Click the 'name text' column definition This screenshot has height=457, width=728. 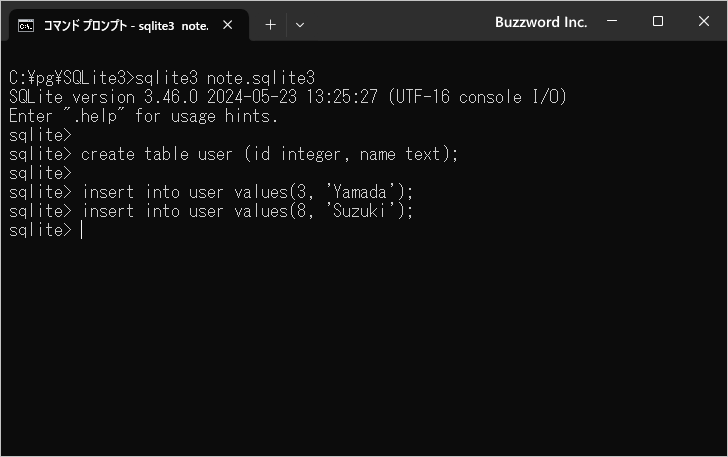(400, 154)
